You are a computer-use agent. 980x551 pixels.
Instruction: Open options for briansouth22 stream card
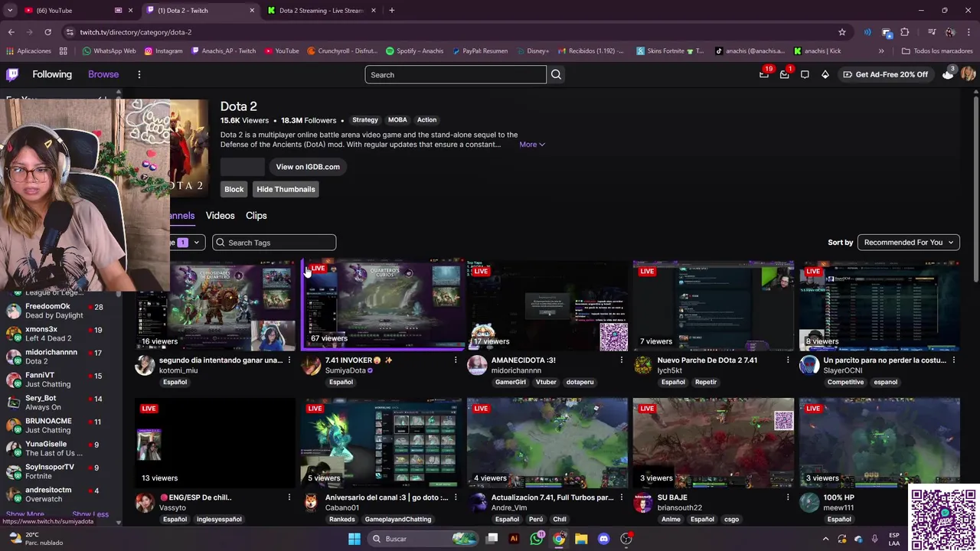click(x=788, y=497)
